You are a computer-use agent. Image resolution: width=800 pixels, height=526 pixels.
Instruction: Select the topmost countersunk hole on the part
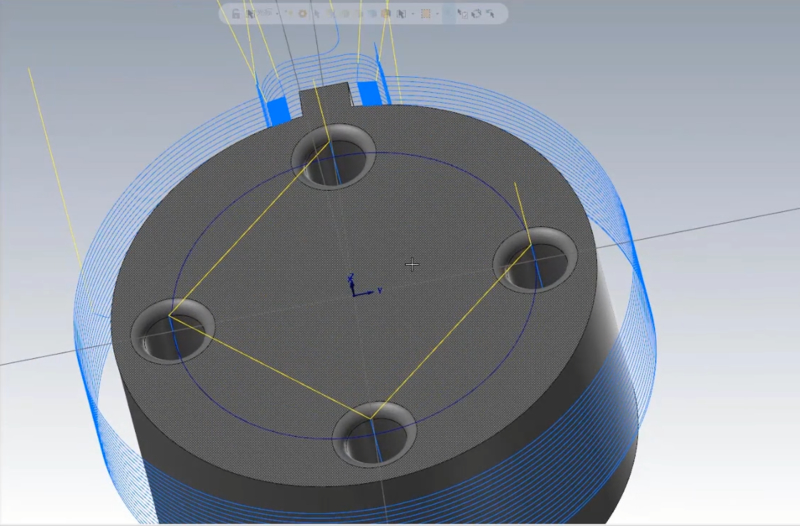pos(333,154)
